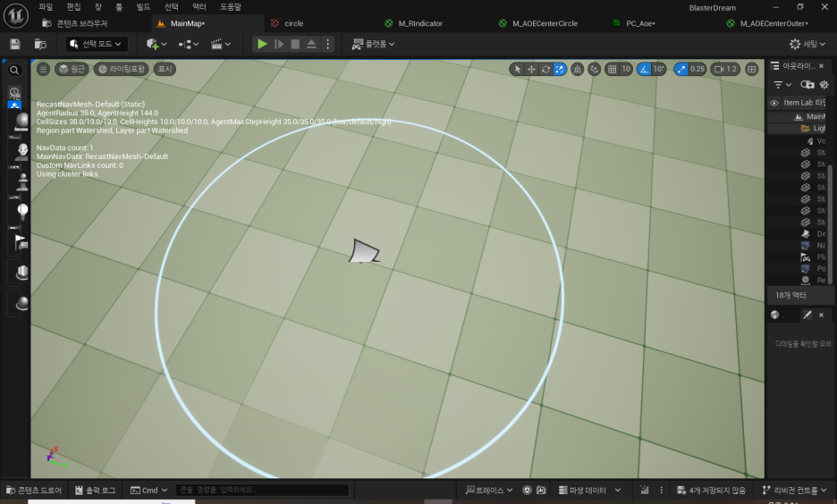Open the cinematics clapperboard dropdown
The image size is (837, 504).
tap(221, 44)
